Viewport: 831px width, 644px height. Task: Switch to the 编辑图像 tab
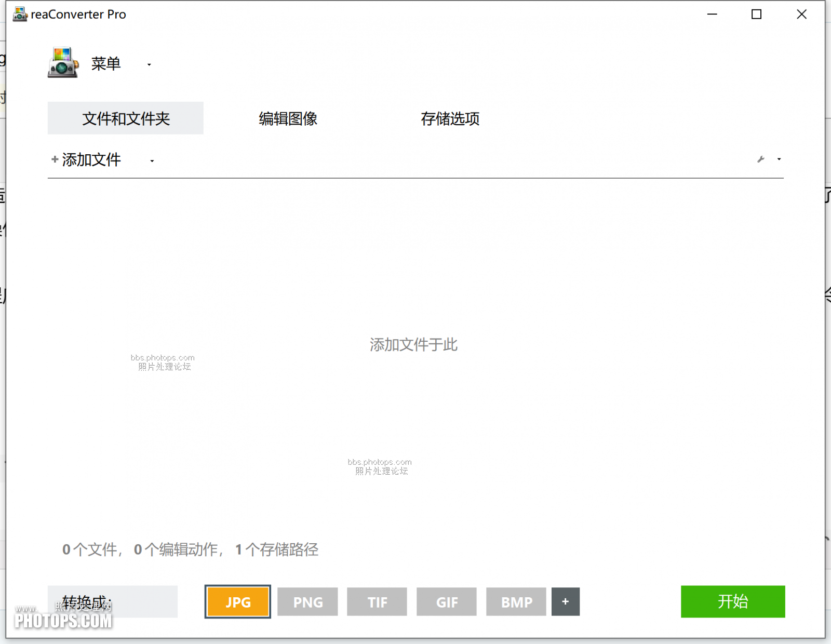pos(288,118)
